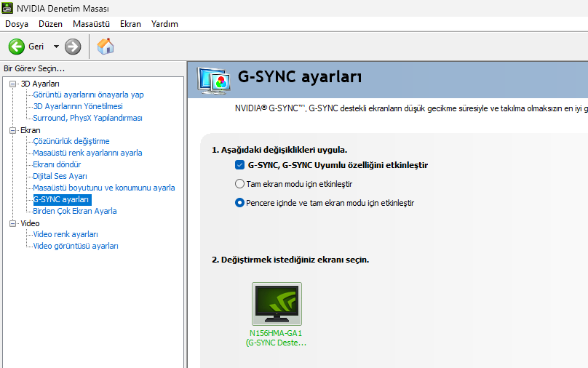Click the Geri button label
This screenshot has height=368, width=588.
[36, 47]
